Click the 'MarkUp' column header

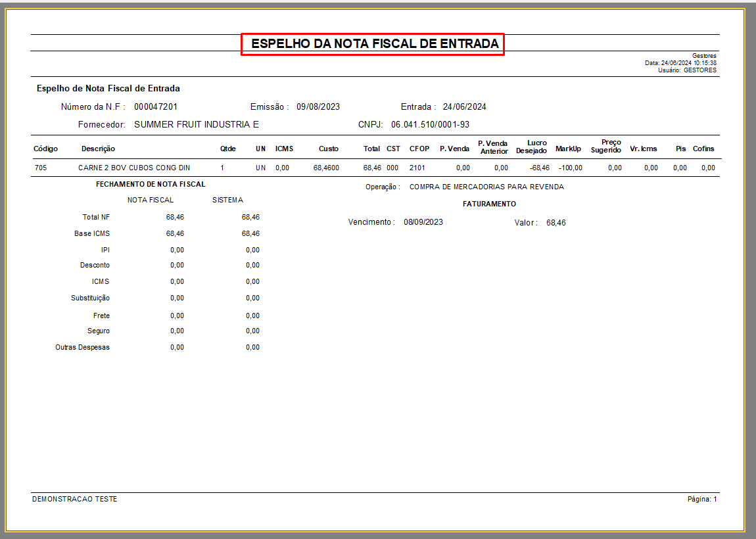tap(568, 149)
